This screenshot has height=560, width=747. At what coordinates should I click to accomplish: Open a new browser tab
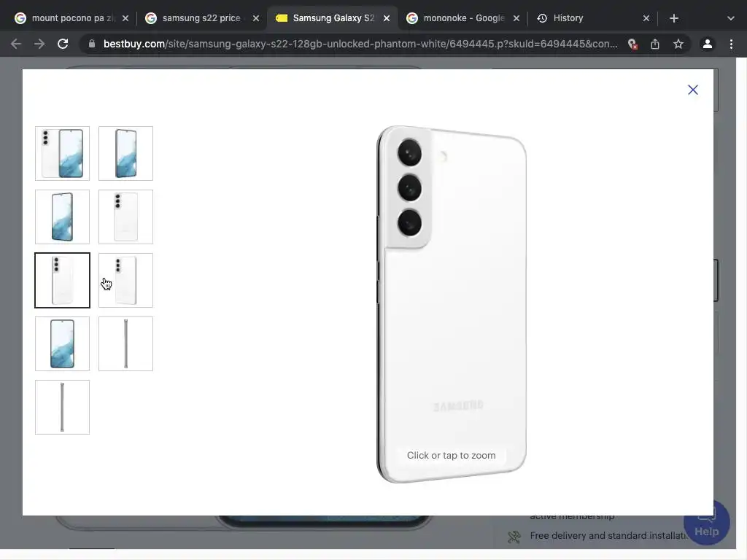(x=673, y=18)
